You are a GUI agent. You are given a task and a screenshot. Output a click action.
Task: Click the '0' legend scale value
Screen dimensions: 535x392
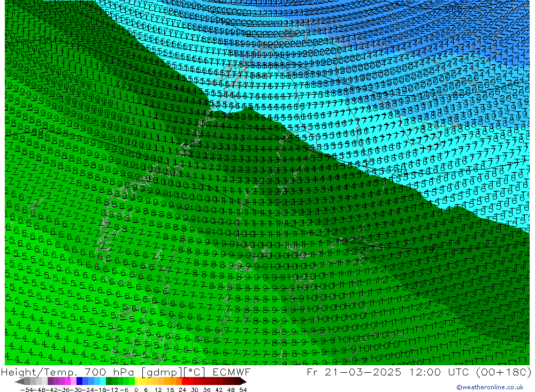tap(136, 390)
